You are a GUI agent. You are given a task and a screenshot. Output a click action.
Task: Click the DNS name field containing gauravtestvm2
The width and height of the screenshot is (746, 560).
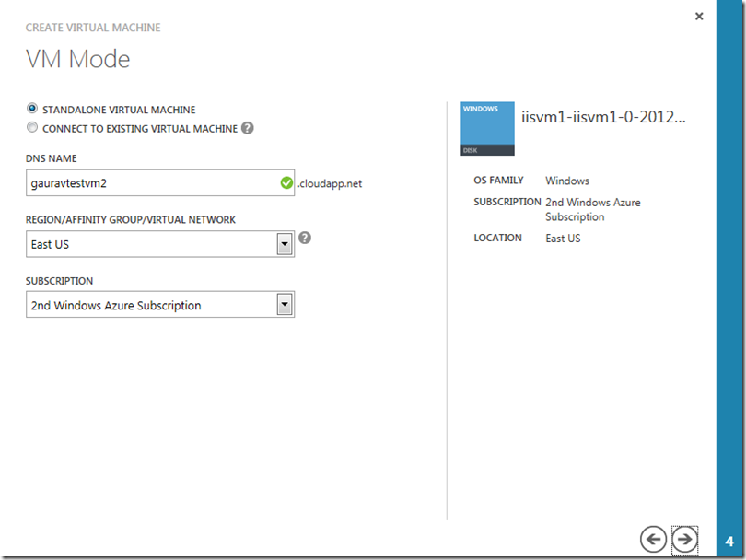(160, 182)
